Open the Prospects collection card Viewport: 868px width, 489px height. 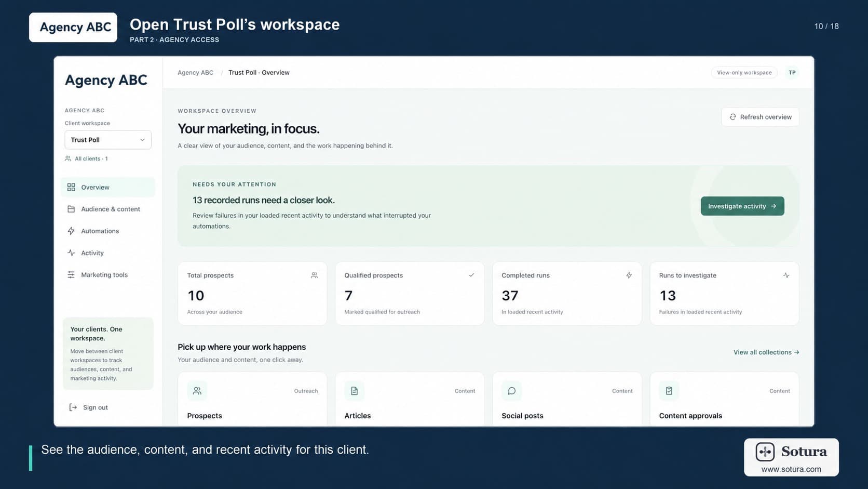(x=252, y=399)
